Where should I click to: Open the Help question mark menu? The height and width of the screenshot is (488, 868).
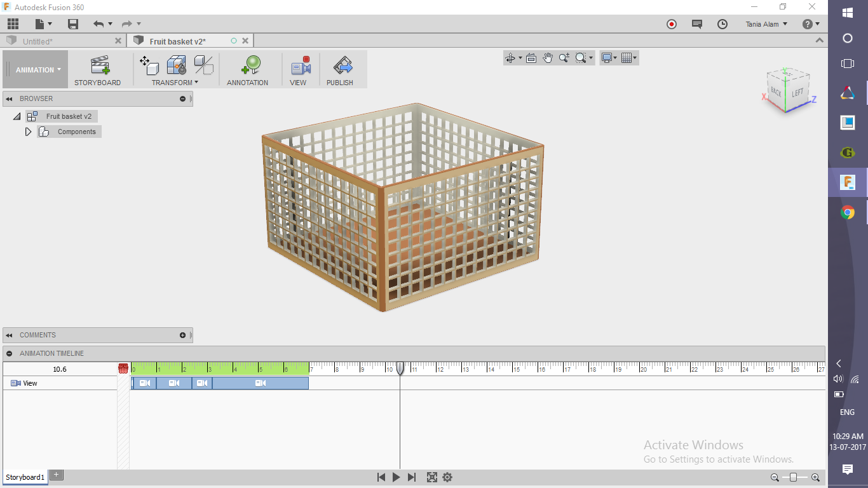coord(810,24)
